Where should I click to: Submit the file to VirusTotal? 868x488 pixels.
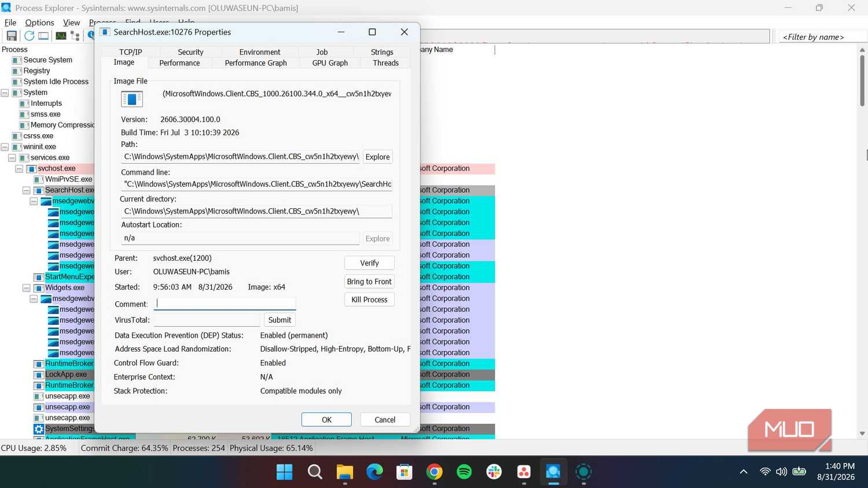coord(279,320)
